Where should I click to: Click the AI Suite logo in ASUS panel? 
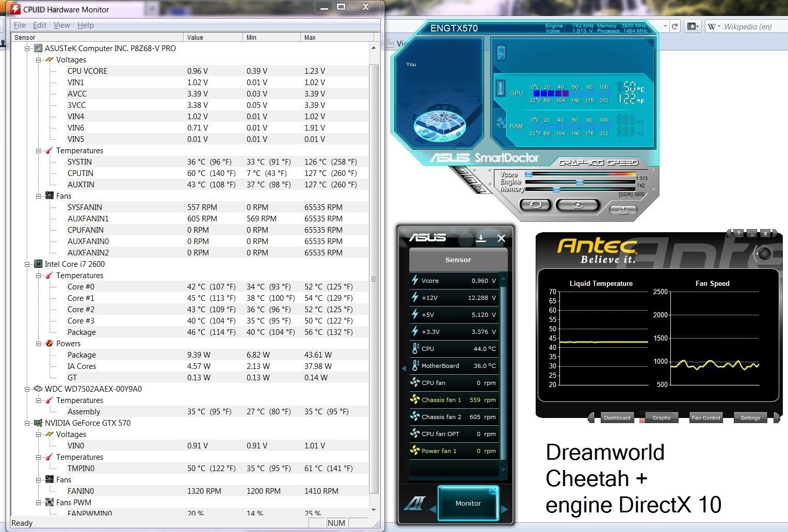414,503
